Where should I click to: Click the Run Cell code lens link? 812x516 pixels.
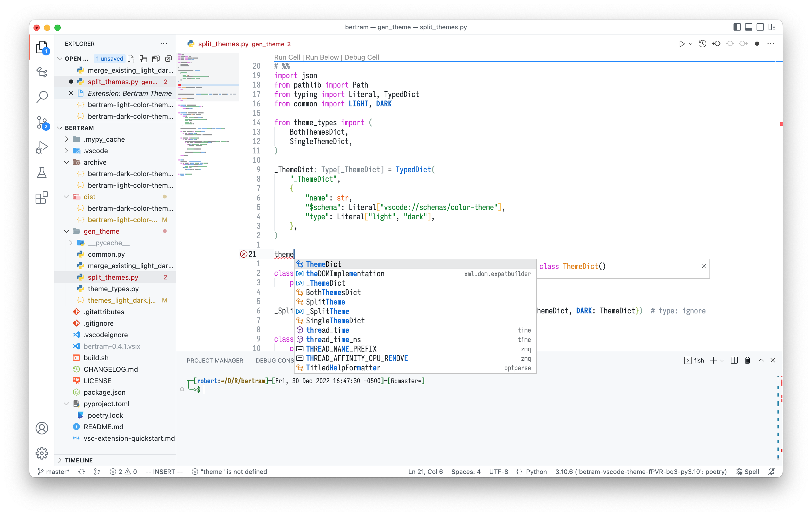[287, 57]
